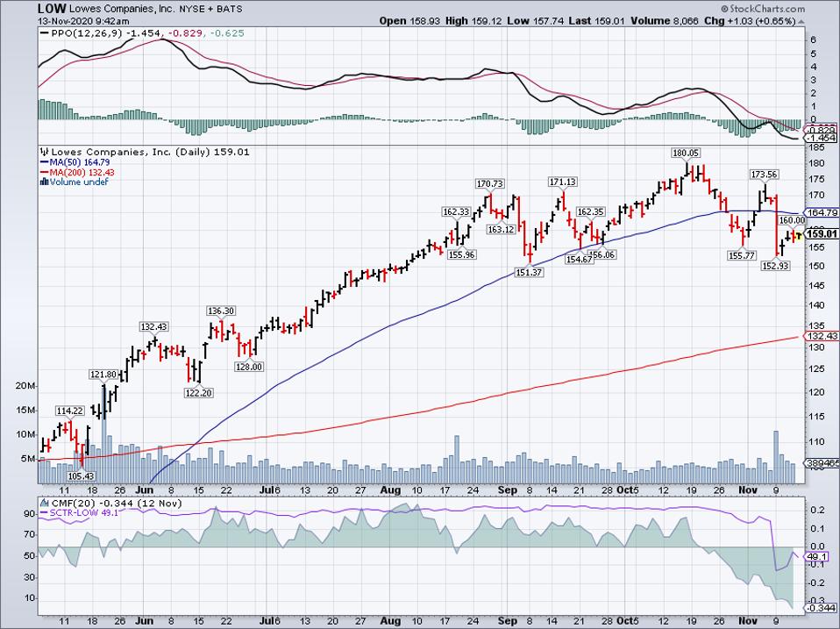Viewport: 840px width, 629px height.
Task: Click the 122.20 low price label
Action: pyautogui.click(x=198, y=393)
